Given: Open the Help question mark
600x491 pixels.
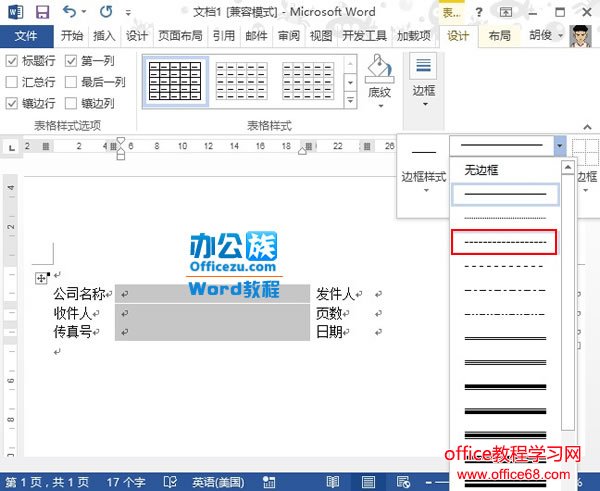Looking at the screenshot, I should 479,13.
